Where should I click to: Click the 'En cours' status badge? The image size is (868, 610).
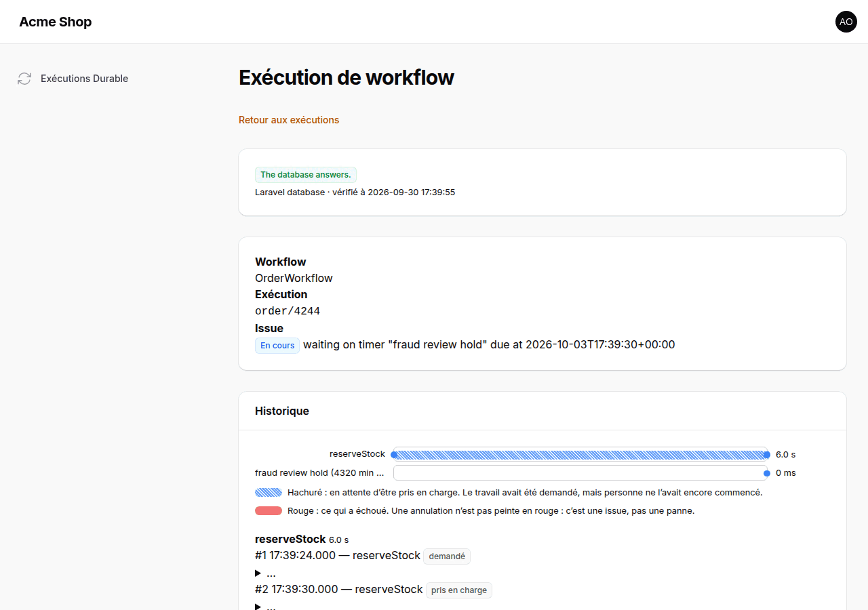click(x=277, y=345)
